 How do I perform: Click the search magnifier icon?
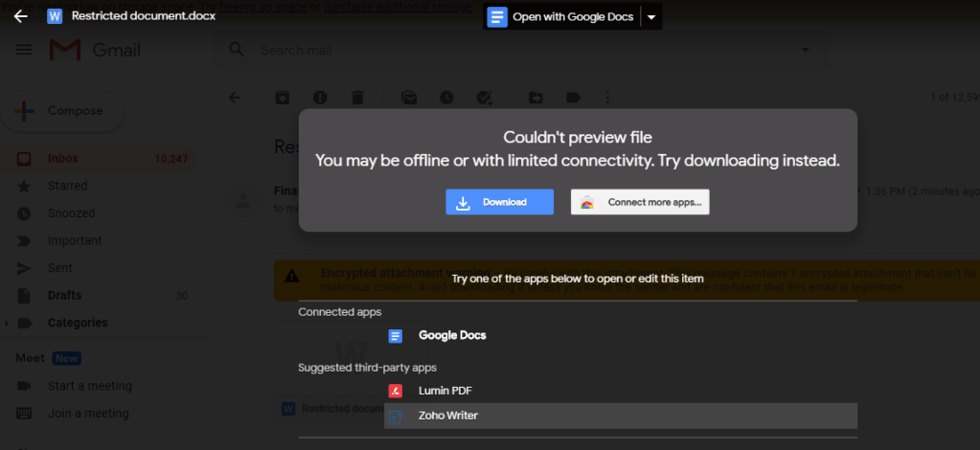pyautogui.click(x=237, y=50)
